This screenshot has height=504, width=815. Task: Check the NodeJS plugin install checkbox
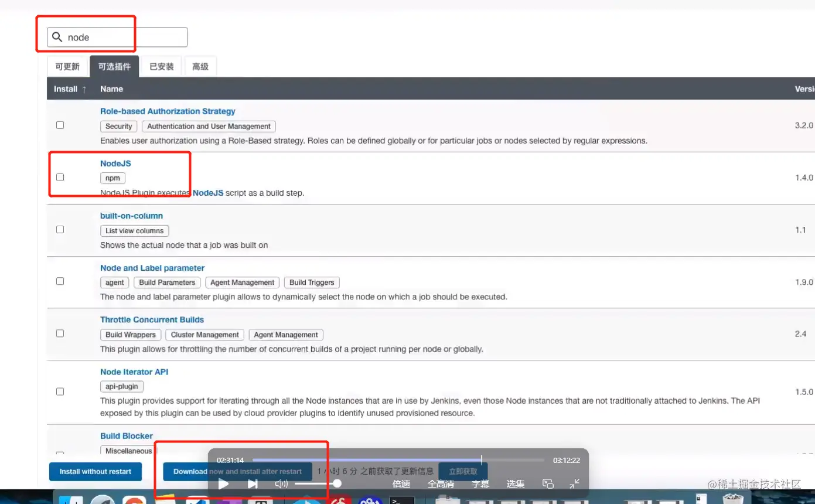tap(60, 177)
